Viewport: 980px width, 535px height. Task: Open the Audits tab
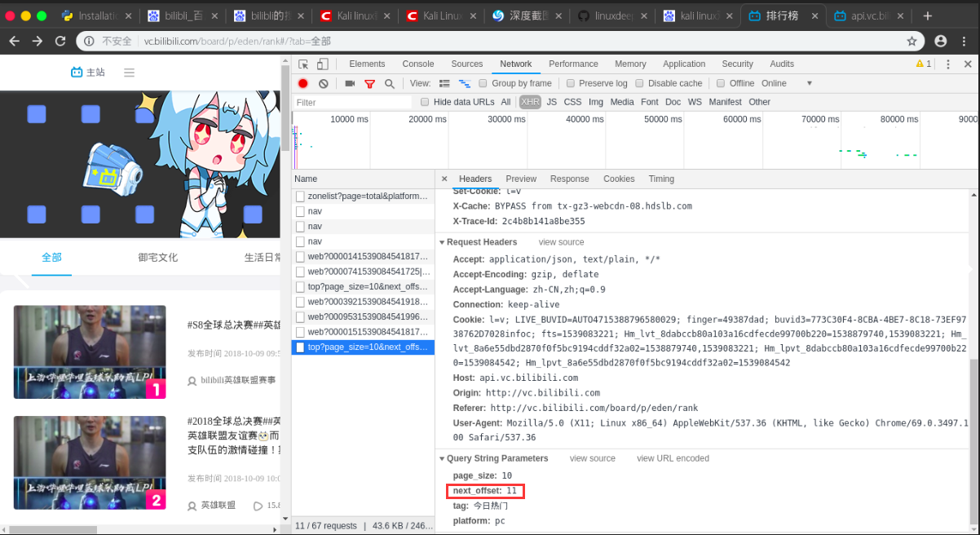point(782,64)
